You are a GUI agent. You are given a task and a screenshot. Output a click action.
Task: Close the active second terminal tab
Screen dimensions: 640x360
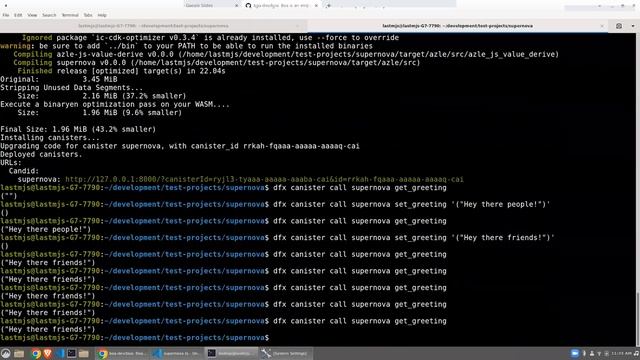(602, 26)
